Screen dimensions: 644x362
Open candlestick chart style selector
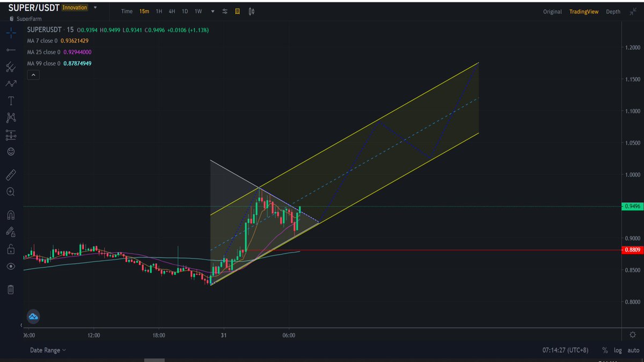coord(251,11)
